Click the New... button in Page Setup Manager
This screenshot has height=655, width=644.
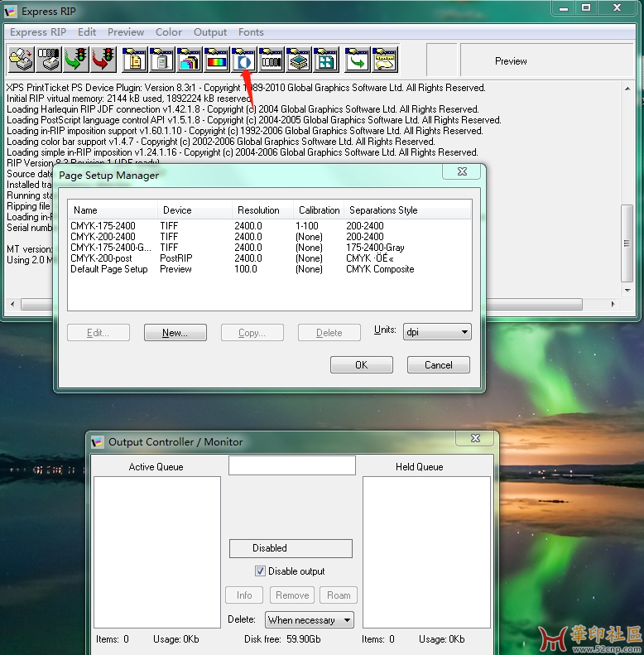(x=175, y=333)
